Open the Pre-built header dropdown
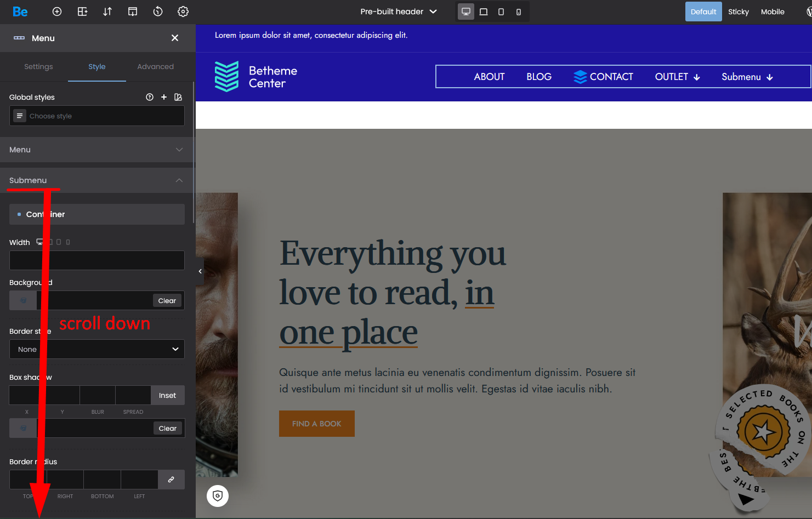 (x=399, y=12)
